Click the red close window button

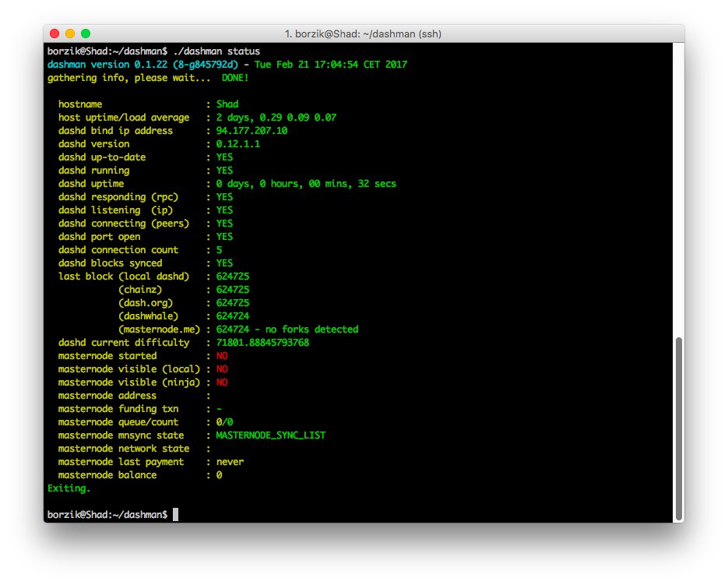coord(55,33)
